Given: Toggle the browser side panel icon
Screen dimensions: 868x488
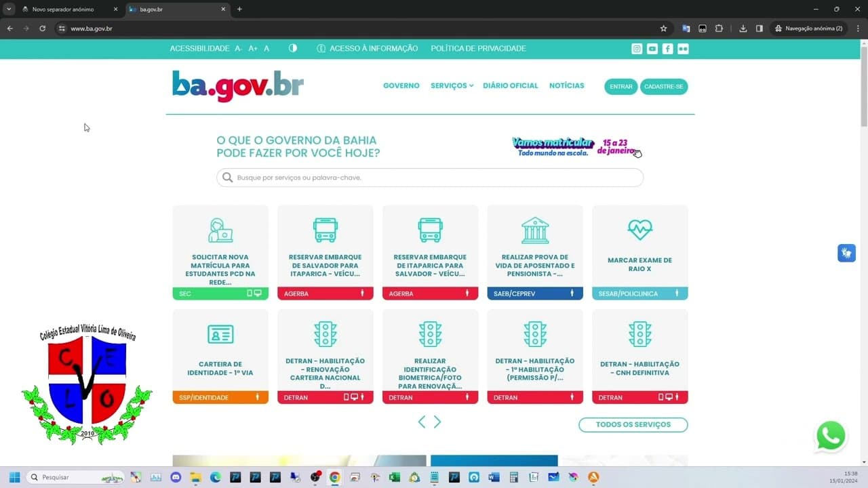Looking at the screenshot, I should (759, 28).
